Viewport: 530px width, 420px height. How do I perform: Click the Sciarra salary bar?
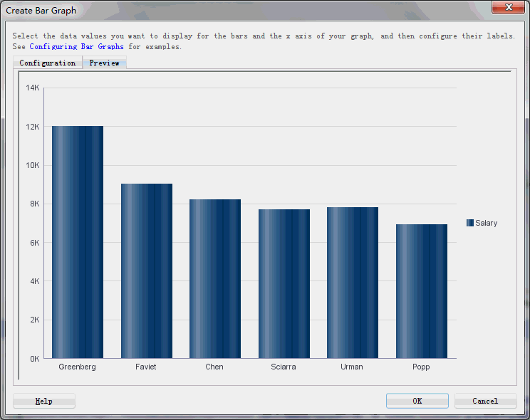point(284,284)
